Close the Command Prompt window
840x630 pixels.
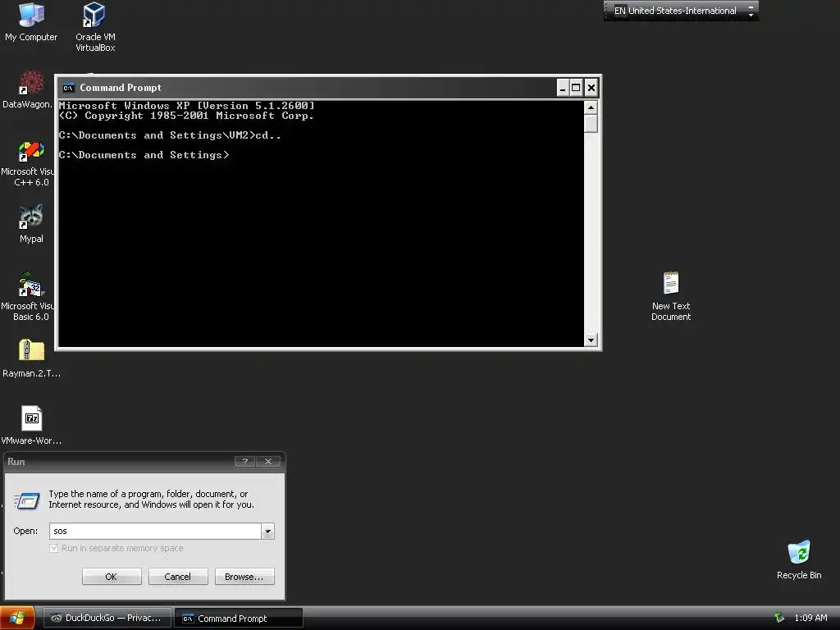click(591, 88)
